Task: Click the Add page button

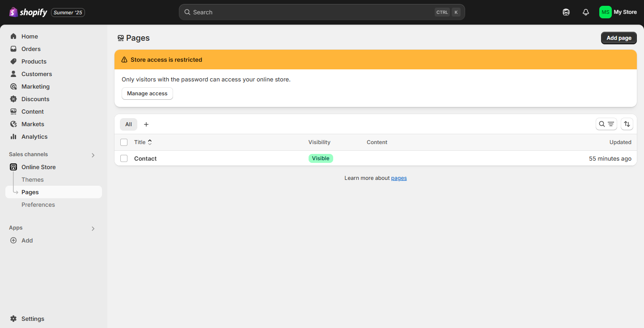Action: click(x=619, y=38)
